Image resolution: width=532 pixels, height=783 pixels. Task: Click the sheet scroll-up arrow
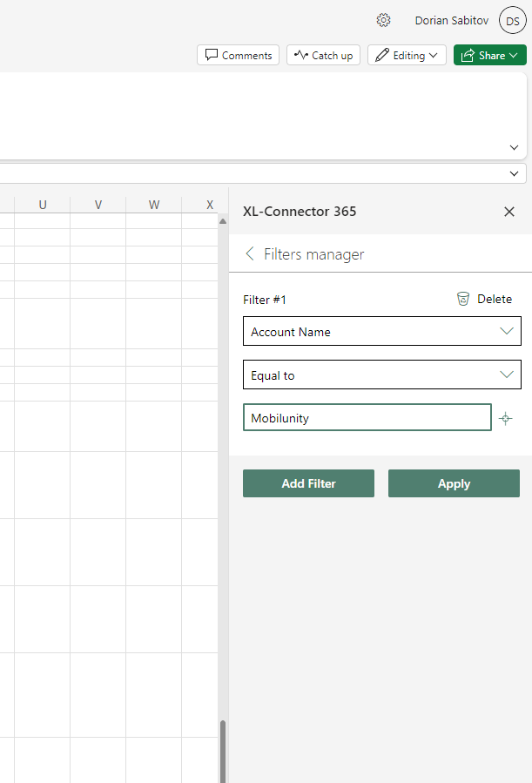tap(223, 221)
